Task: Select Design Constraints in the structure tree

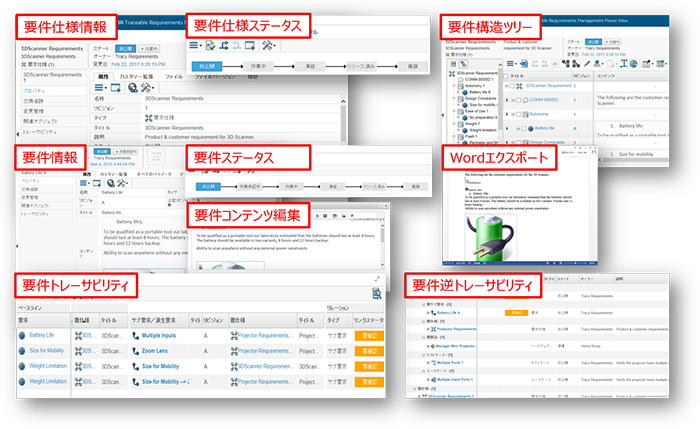Action: click(480, 98)
